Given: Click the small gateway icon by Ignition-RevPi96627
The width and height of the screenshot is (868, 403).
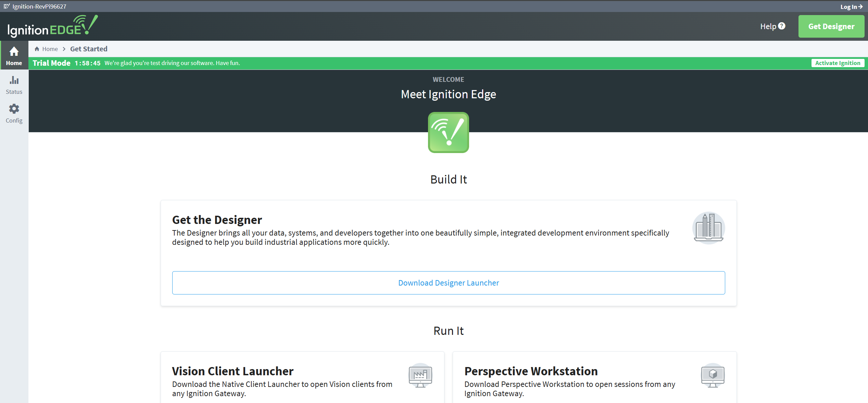Looking at the screenshot, I should tap(7, 6).
